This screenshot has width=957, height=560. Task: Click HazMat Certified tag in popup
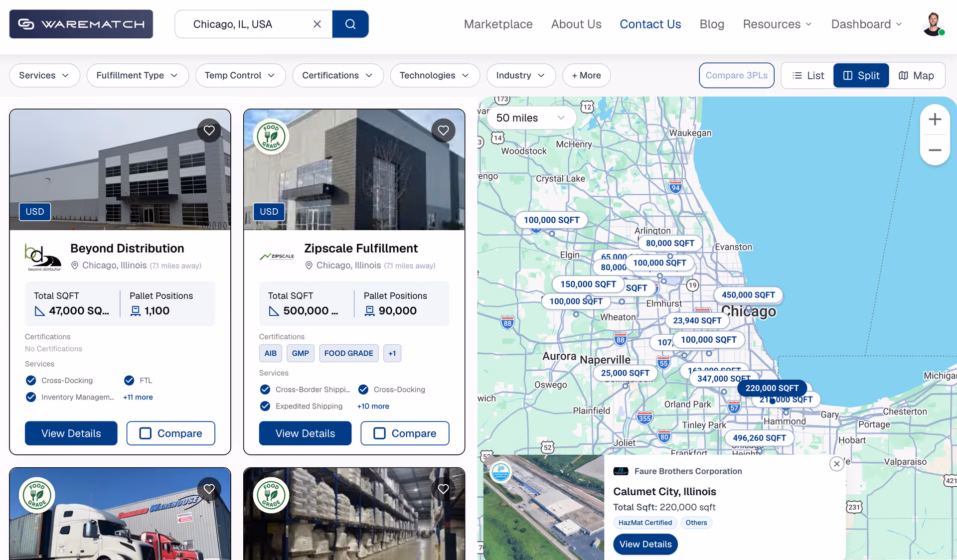coord(645,523)
